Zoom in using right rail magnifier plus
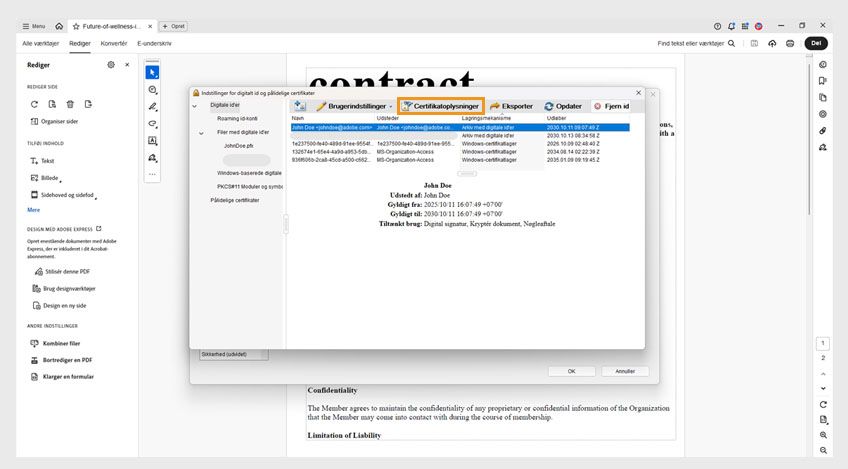 [x=823, y=435]
